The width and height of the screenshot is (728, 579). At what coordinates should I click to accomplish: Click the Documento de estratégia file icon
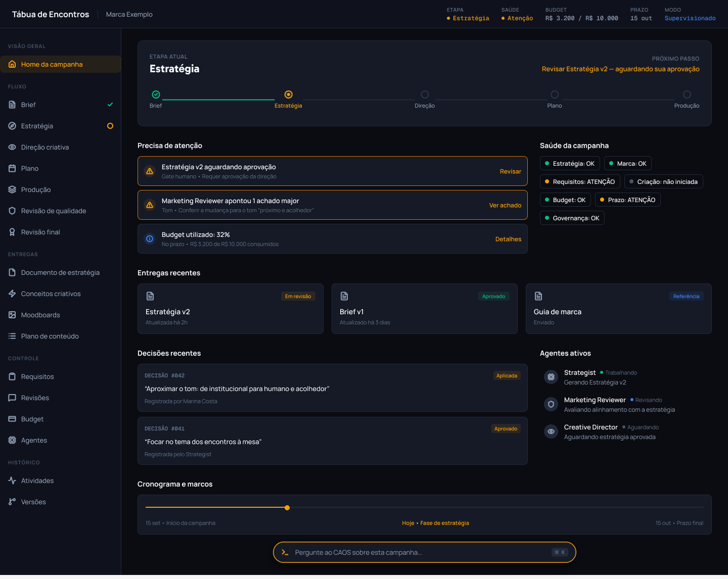tap(12, 272)
